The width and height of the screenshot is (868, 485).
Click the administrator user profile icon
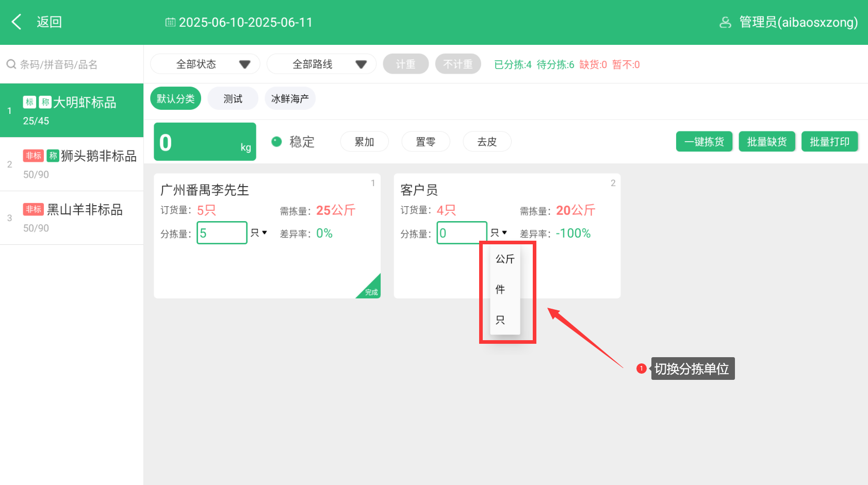coord(725,22)
